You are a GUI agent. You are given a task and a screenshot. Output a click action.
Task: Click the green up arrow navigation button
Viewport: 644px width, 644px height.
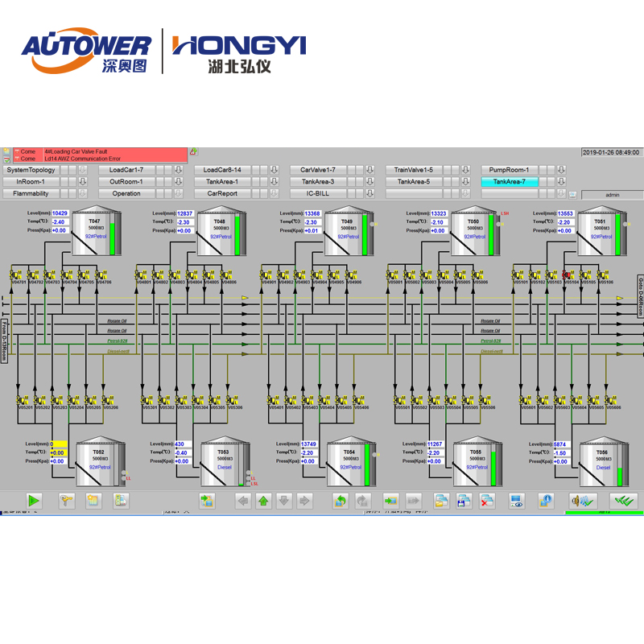(264, 501)
